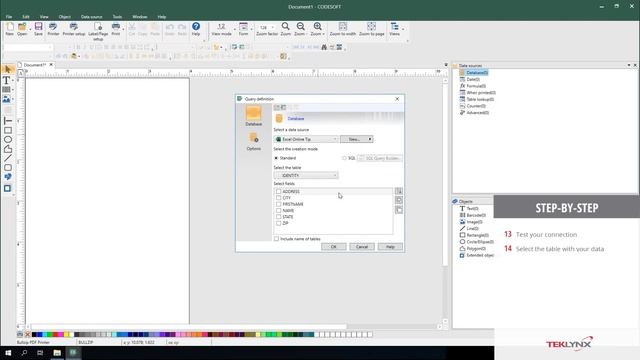Click the Zoom magnifier icon
This screenshot has height=360, width=640.
click(x=286, y=27)
